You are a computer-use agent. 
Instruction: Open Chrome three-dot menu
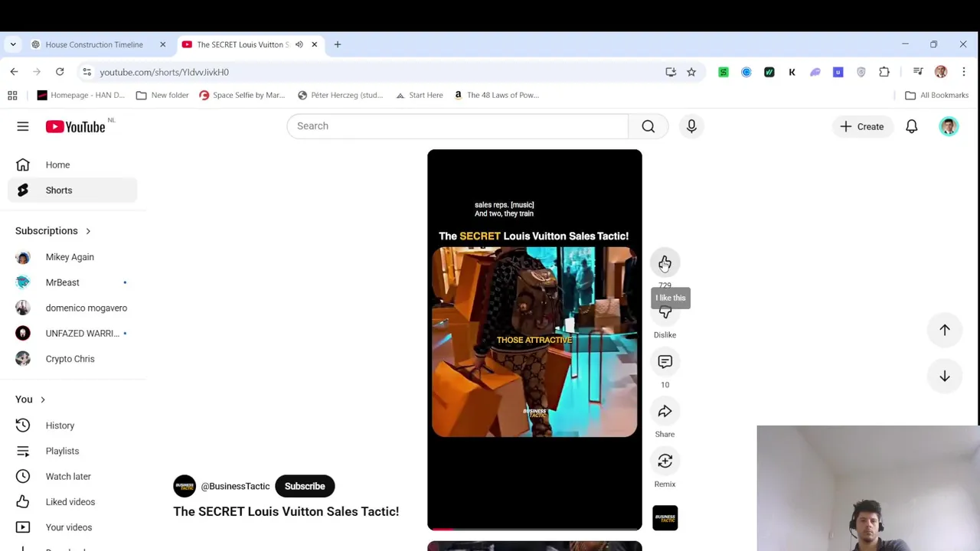pos(964,72)
